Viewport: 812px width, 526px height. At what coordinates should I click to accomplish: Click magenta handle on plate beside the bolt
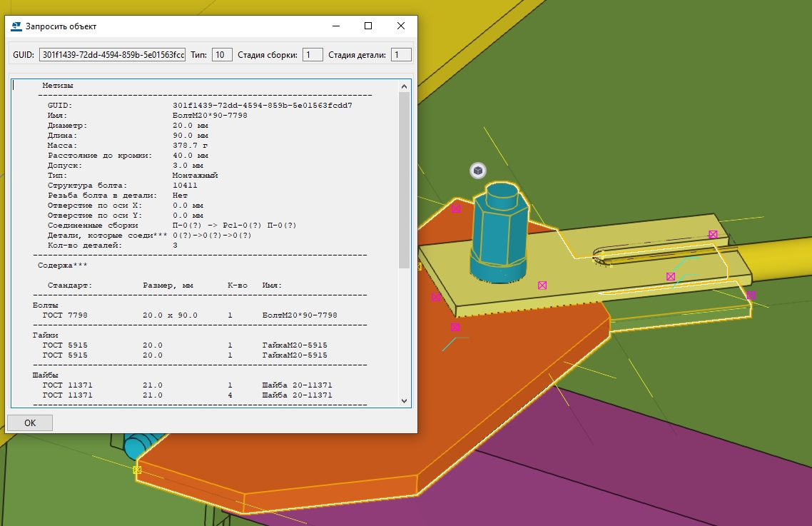pyautogui.click(x=542, y=285)
